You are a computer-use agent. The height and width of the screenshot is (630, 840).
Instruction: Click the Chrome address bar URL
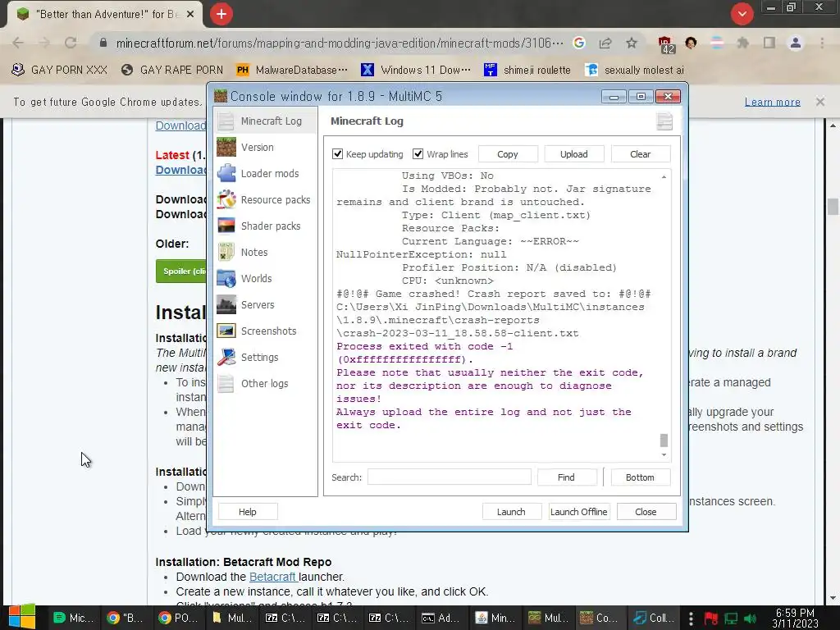coord(339,43)
